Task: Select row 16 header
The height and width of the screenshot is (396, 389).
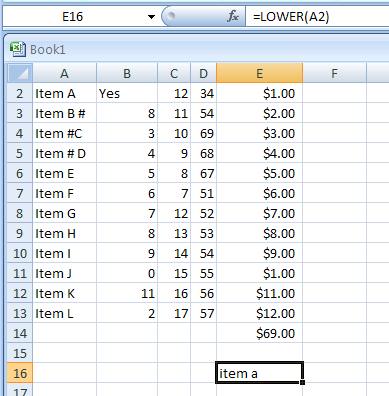Action: (20, 373)
